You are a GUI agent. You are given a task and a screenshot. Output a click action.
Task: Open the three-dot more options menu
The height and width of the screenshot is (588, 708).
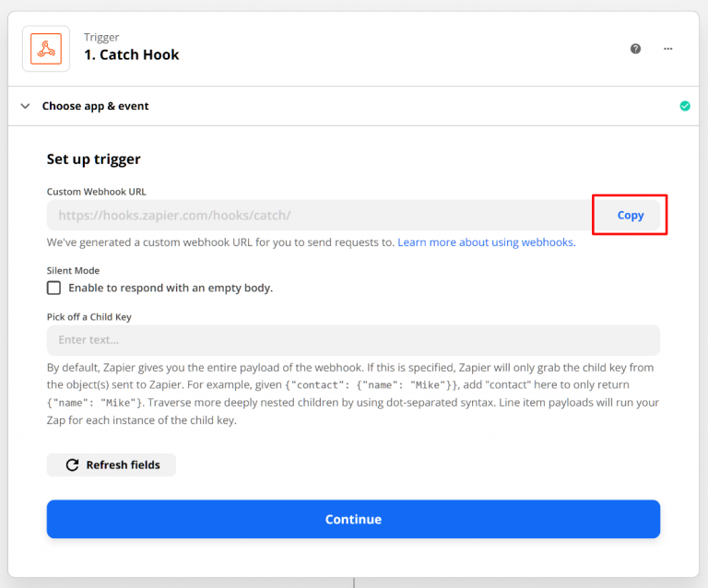pos(668,49)
